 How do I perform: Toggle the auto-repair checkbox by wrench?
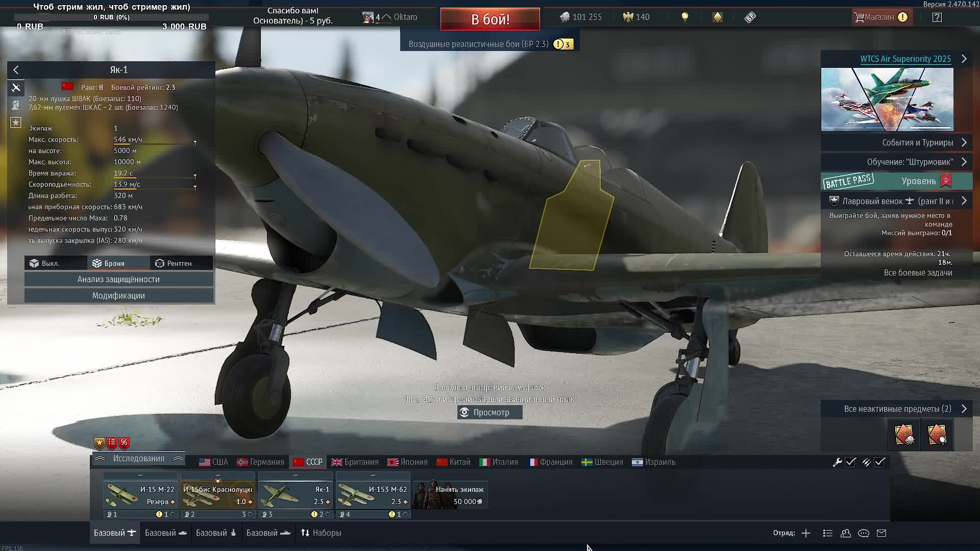(x=850, y=462)
